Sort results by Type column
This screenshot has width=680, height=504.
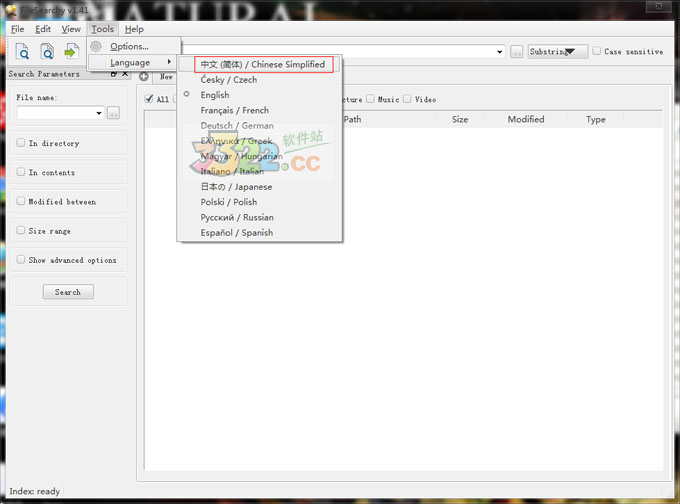(595, 119)
